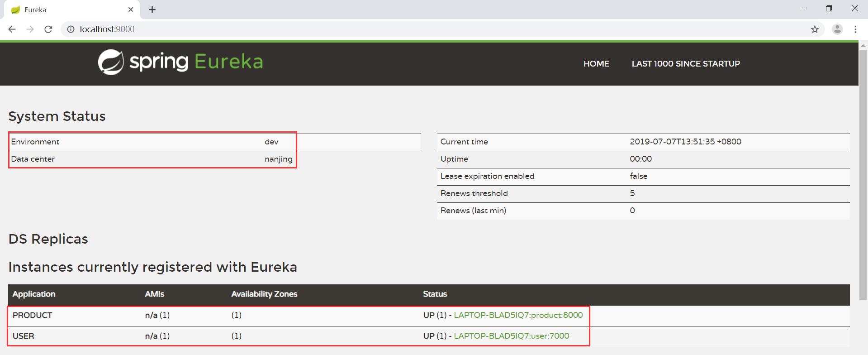Click the Uptime value 00:00
This screenshot has height=355, width=868.
640,159
